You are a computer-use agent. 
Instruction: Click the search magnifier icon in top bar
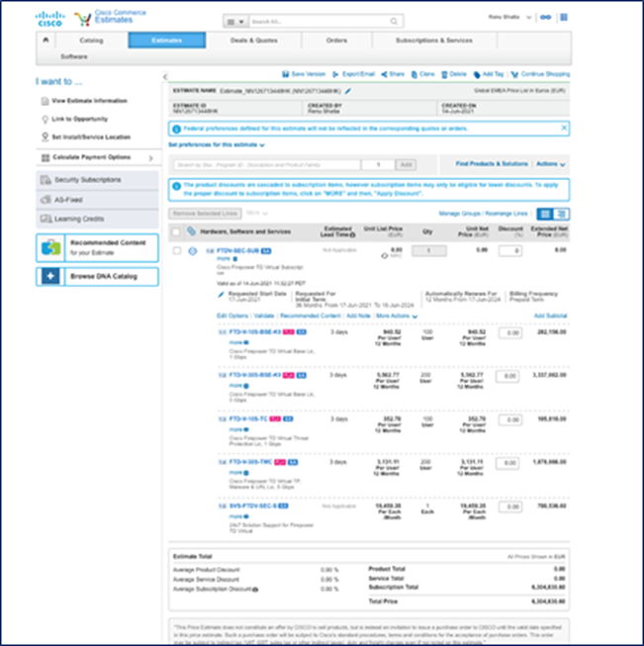pos(394,22)
